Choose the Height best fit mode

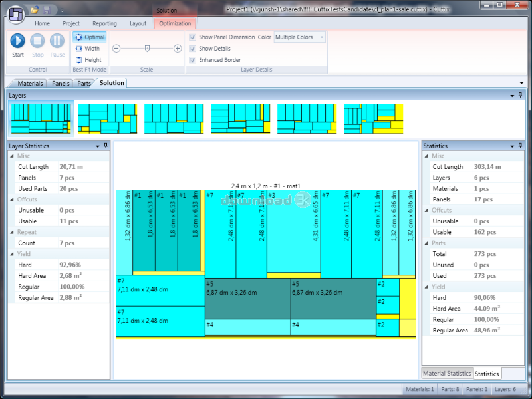tap(88, 60)
